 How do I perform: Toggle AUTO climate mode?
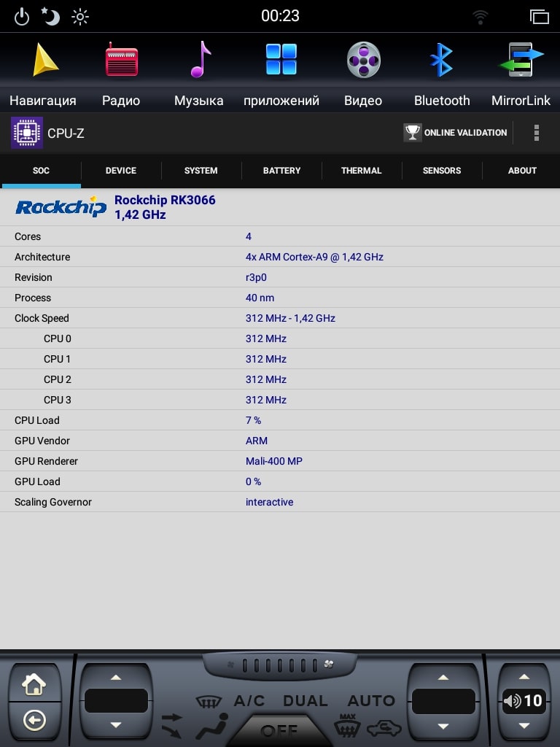click(x=371, y=700)
